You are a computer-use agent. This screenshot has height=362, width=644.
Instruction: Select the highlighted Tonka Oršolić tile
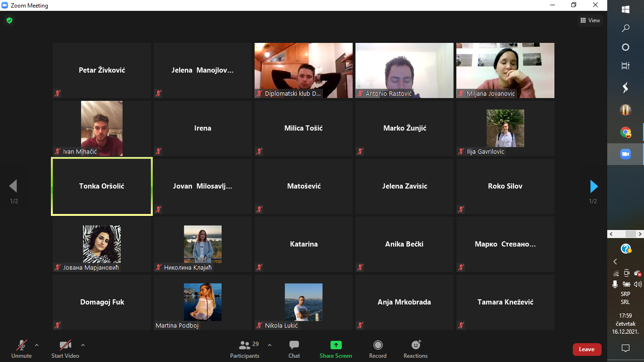coord(102,186)
